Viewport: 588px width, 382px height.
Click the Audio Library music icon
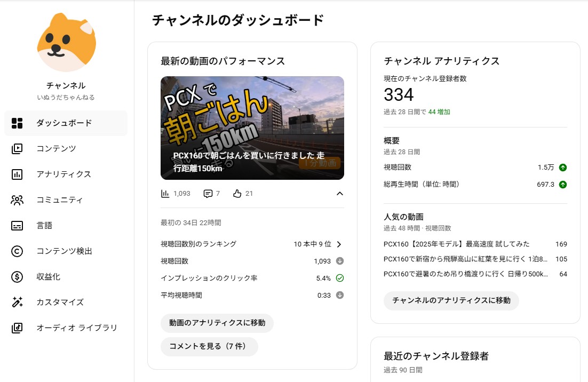(x=17, y=328)
